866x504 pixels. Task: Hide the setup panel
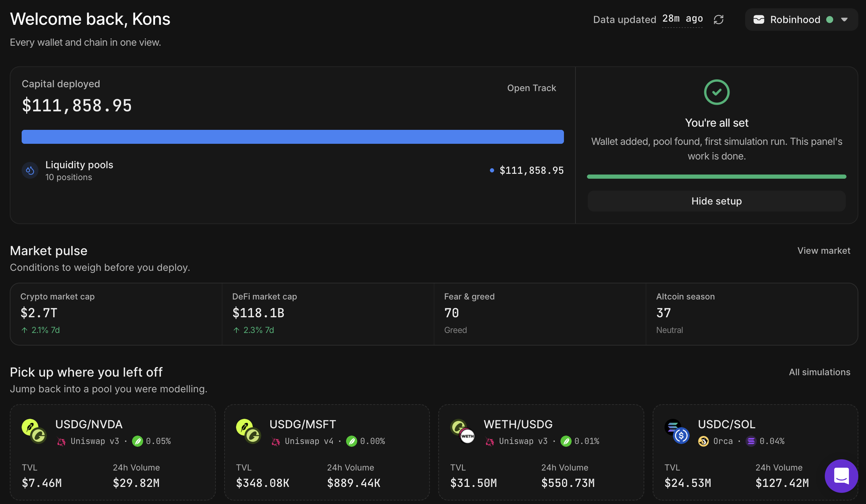pyautogui.click(x=717, y=201)
